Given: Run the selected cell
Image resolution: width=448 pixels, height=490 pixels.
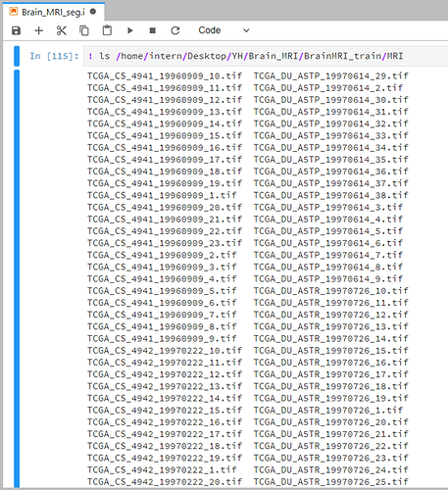Looking at the screenshot, I should 130,30.
